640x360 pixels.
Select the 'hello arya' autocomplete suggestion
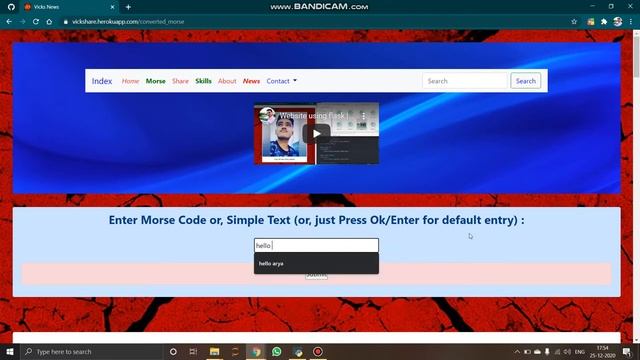click(316, 264)
